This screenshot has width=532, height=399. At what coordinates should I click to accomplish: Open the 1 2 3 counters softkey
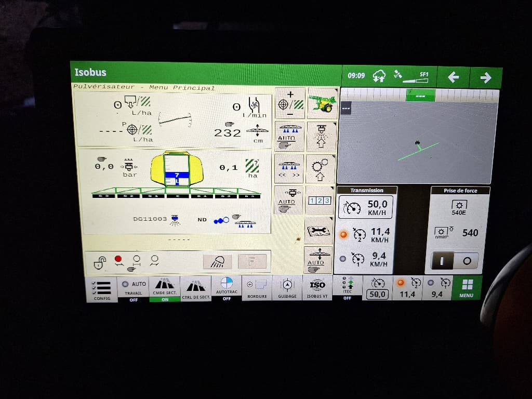tap(320, 200)
